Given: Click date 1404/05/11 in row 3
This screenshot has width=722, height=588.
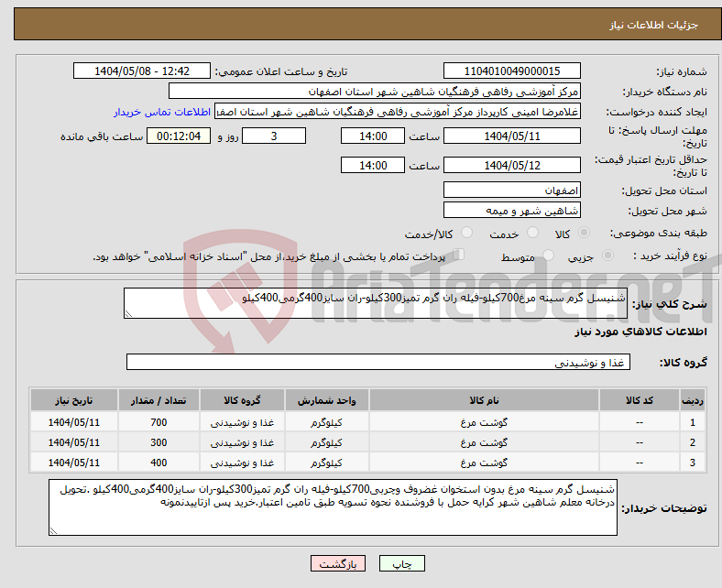Looking at the screenshot, I should click(73, 463).
